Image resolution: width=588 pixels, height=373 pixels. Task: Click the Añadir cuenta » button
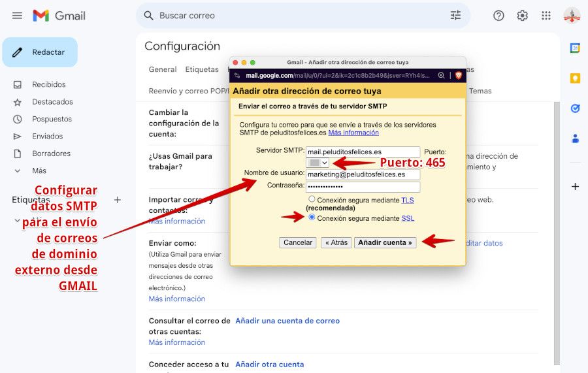[x=385, y=242]
